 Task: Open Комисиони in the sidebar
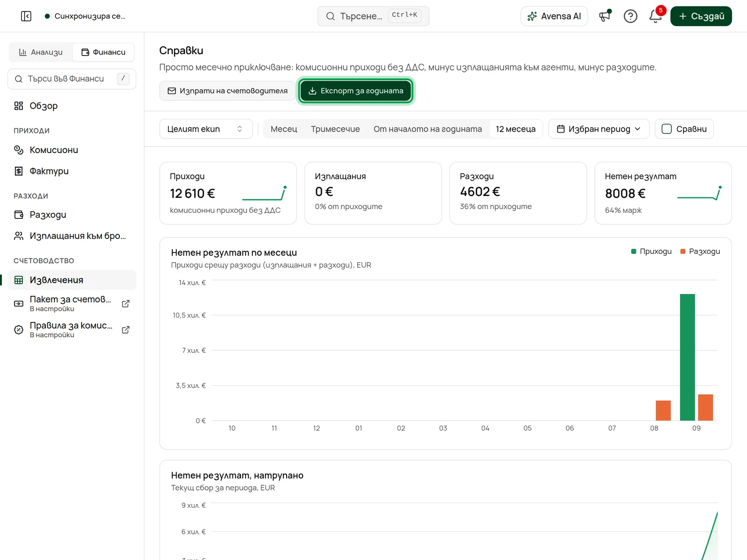click(72, 150)
